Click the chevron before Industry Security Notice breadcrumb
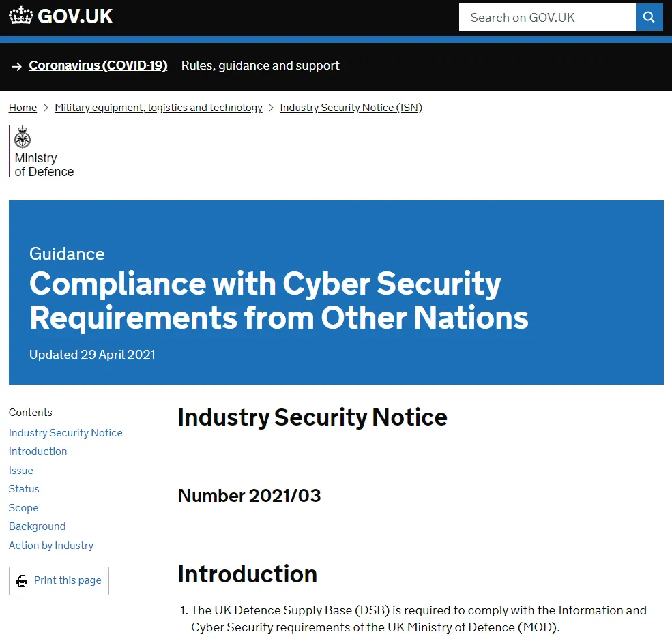 coord(271,108)
